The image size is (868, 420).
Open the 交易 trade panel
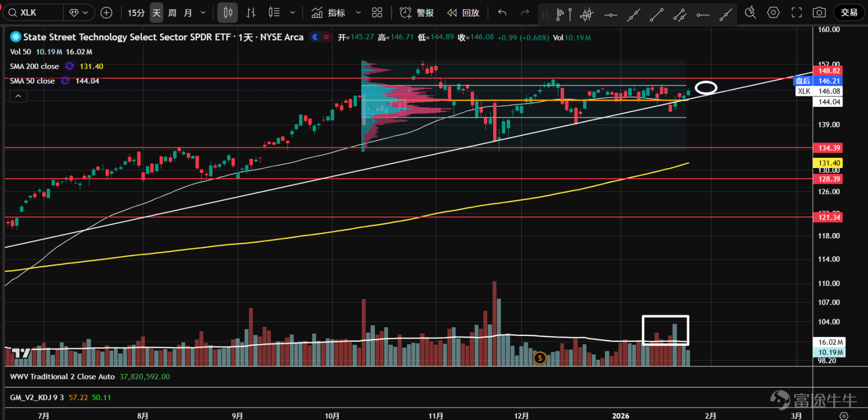click(850, 12)
